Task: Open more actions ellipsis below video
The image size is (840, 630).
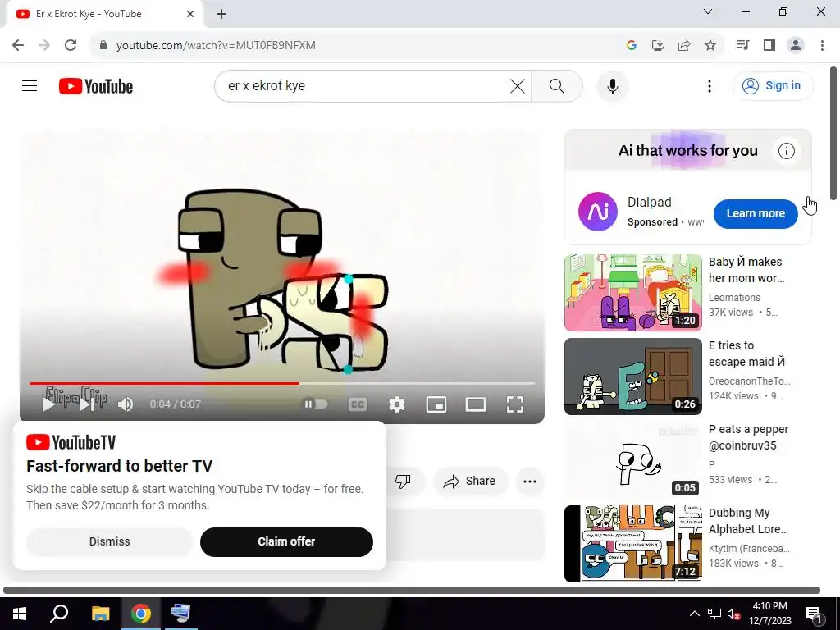Action: (x=530, y=481)
